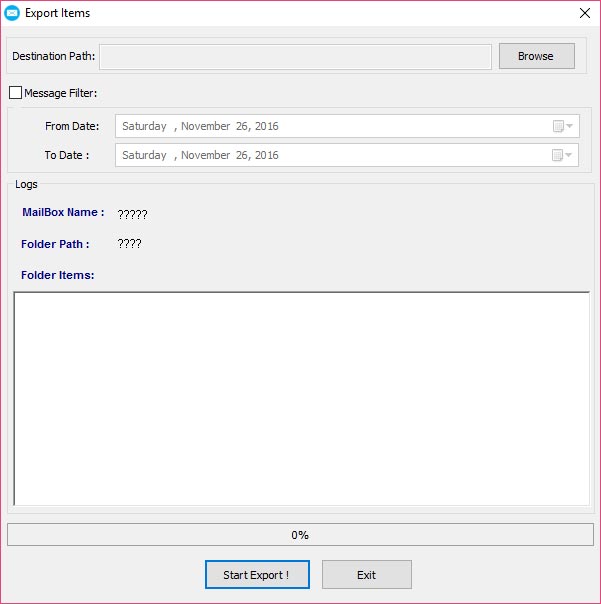Screen dimensions: 601x604
Task: Click the Destination Path text field
Action: point(295,57)
